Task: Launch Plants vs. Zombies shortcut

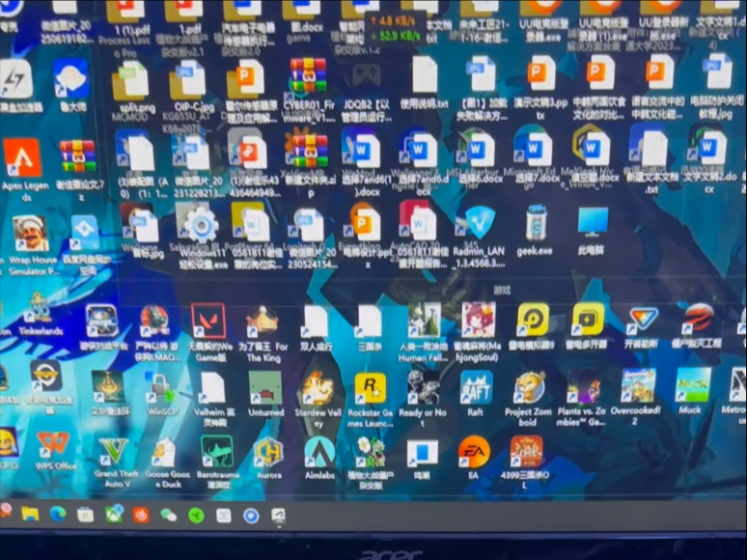Action: [583, 386]
